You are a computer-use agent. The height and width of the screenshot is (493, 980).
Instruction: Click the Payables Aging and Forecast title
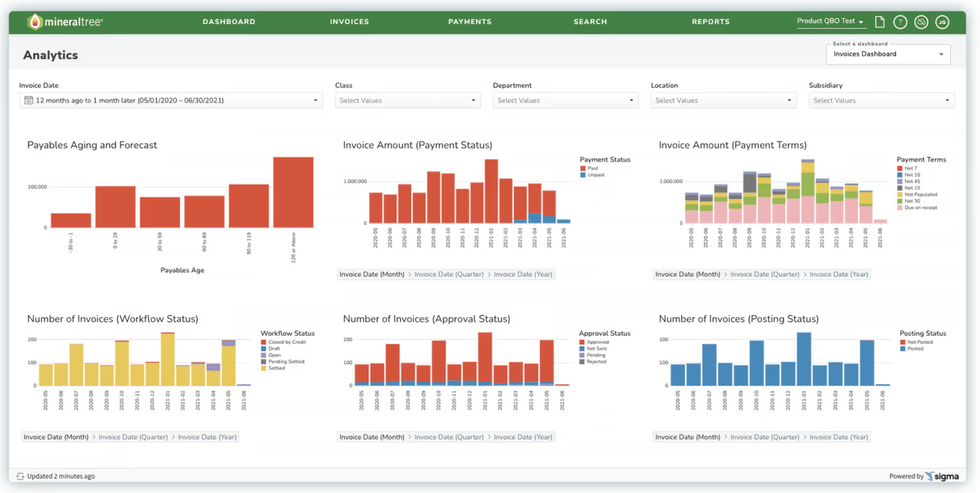[92, 145]
